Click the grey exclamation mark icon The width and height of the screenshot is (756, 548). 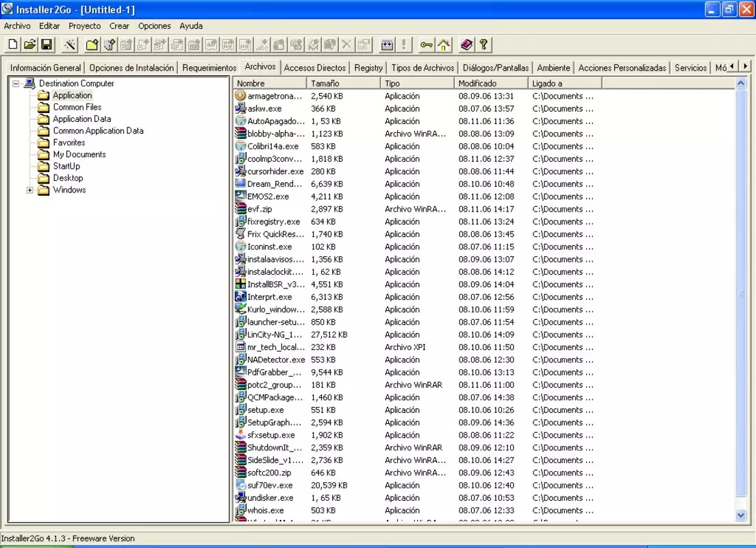click(403, 45)
